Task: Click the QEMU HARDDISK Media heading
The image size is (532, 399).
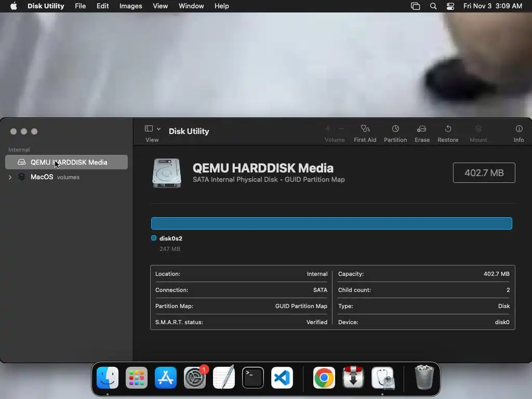Action: 263,168
